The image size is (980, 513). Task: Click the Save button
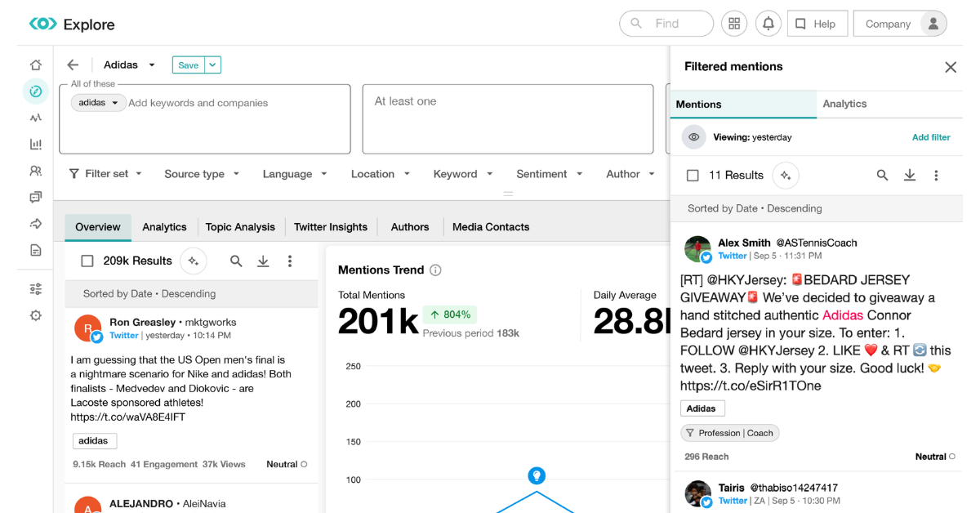189,65
